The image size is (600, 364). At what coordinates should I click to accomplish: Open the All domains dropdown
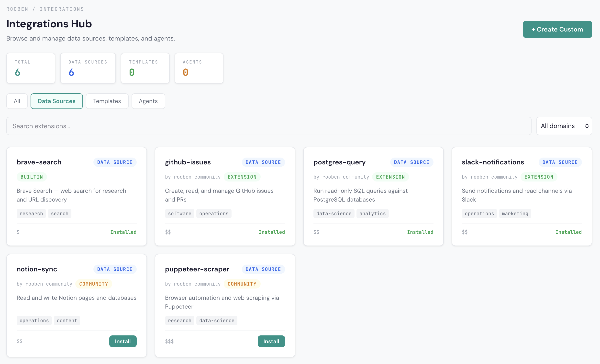[564, 126]
